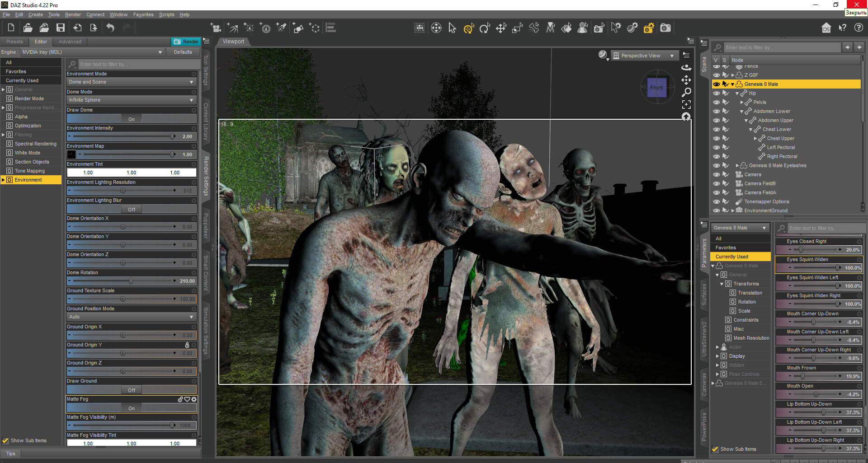Activate the Universal manipulator tool
Viewport: 868px width, 463px height.
(468, 28)
